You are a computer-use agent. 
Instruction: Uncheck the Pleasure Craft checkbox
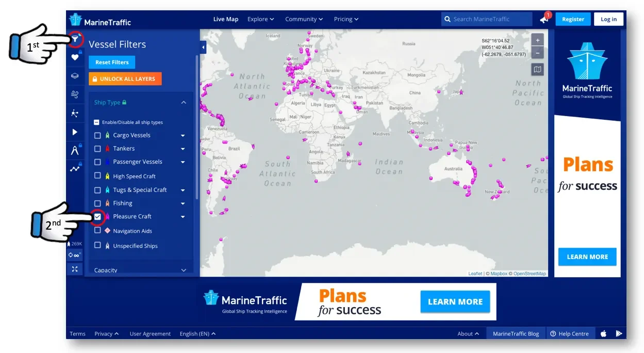pyautogui.click(x=97, y=217)
